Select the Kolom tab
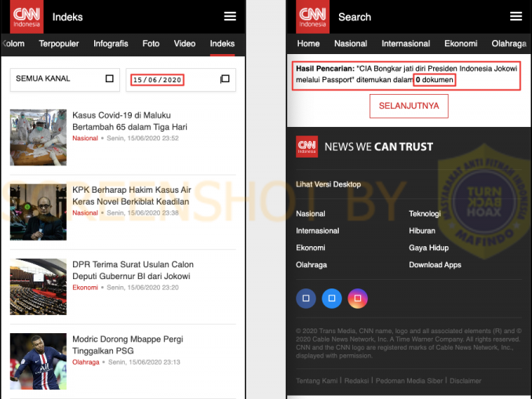 pos(13,44)
